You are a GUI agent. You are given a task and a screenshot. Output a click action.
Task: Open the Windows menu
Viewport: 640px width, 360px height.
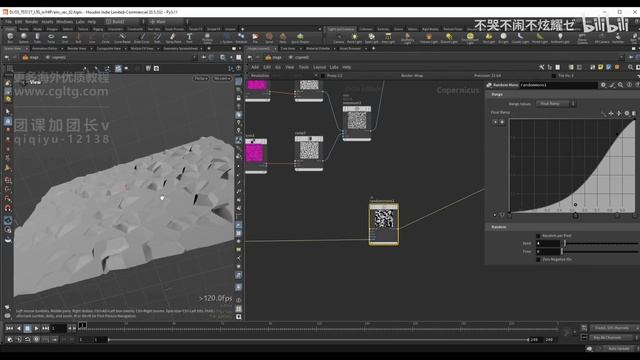pos(64,22)
